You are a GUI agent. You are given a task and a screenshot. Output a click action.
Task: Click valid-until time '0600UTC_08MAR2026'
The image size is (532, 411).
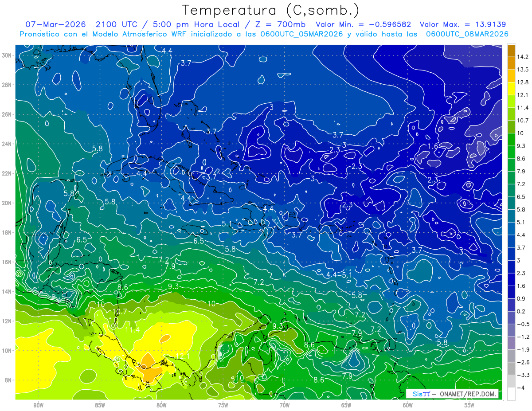[x=467, y=34]
